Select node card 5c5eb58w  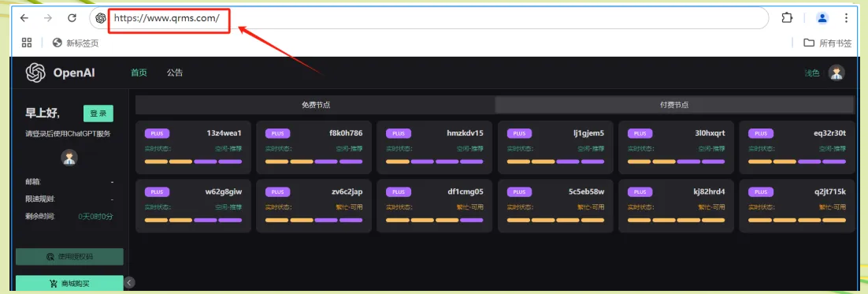point(556,206)
